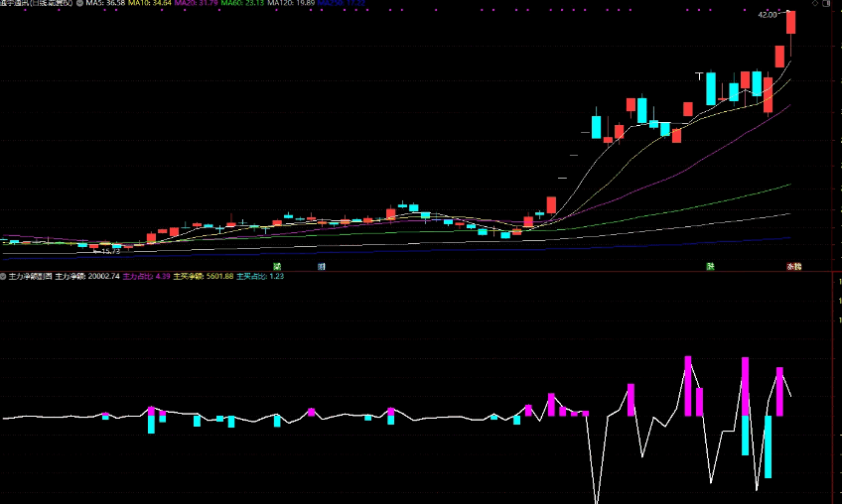Select the magenta MA20 label
842x504 pixels.
tap(196, 3)
